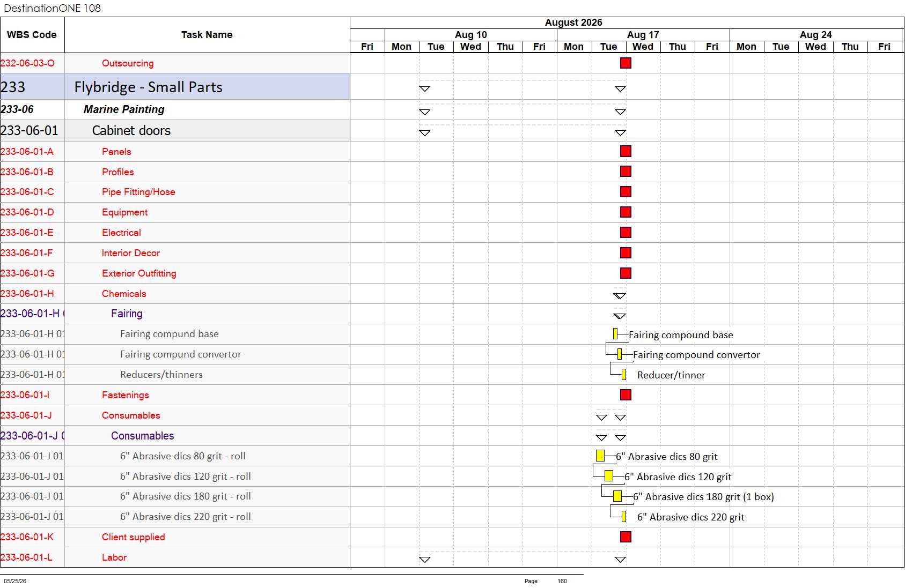Click the red Client supplied milestone
The image size is (905, 588).
pyautogui.click(x=626, y=537)
